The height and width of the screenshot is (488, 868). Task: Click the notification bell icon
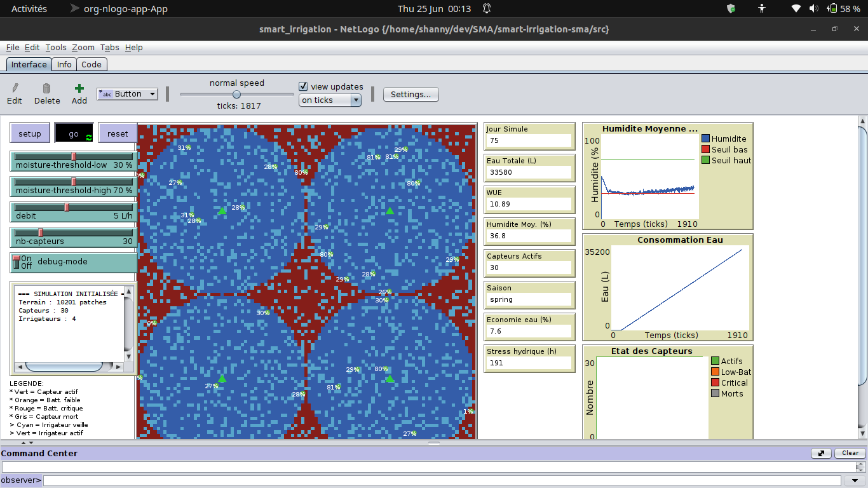coord(487,9)
